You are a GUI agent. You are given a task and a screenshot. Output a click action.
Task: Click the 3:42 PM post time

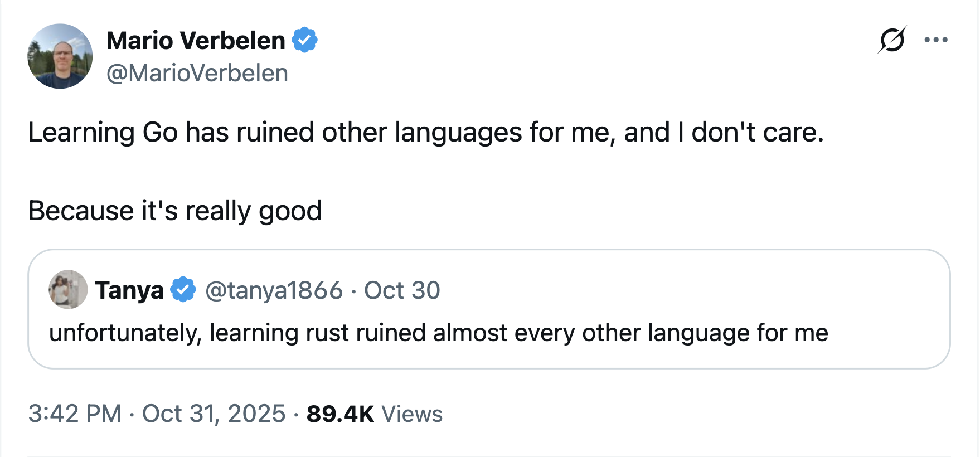tap(75, 414)
